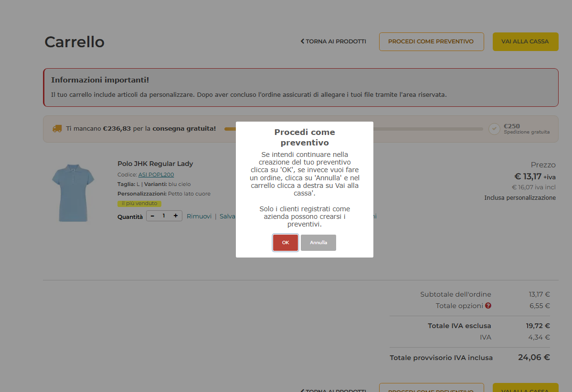
Task: Click top Torna ai prodotti link
Action: coord(333,41)
